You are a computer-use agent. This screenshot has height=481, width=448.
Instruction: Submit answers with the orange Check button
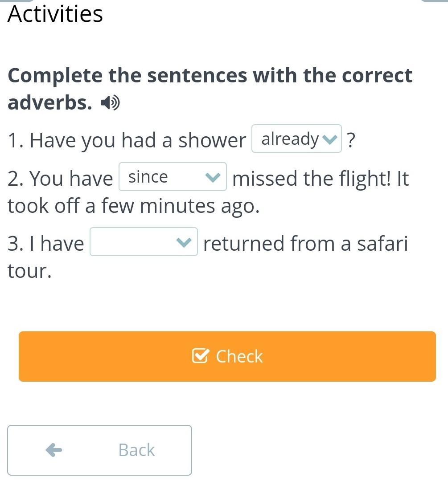click(x=227, y=356)
